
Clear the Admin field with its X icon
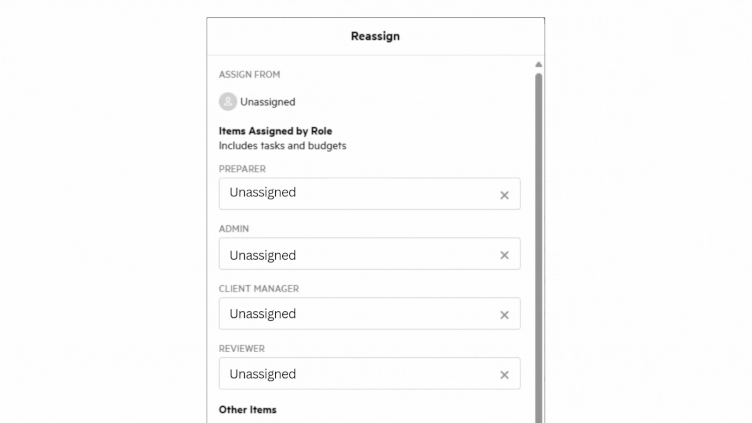[504, 255]
